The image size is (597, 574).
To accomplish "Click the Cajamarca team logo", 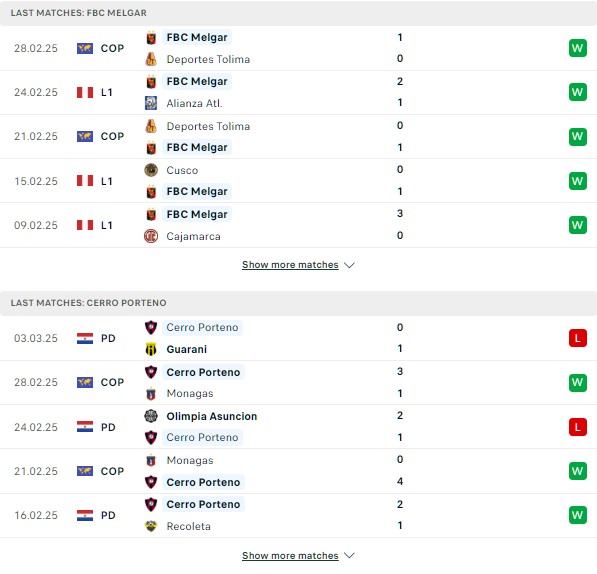I will (x=151, y=236).
